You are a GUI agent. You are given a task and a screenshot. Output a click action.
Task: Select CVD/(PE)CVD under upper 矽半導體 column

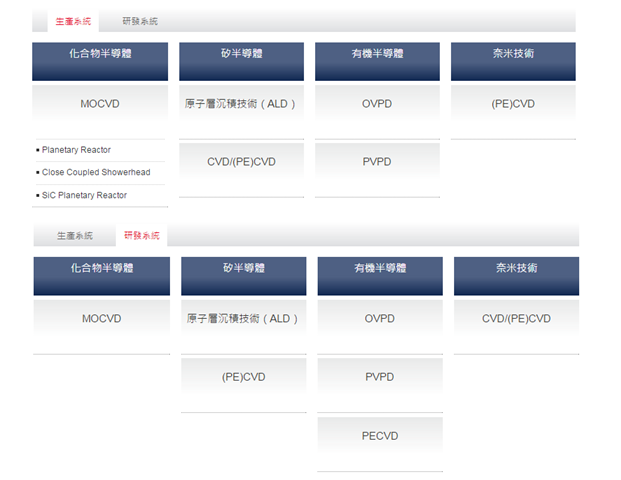pyautogui.click(x=241, y=162)
